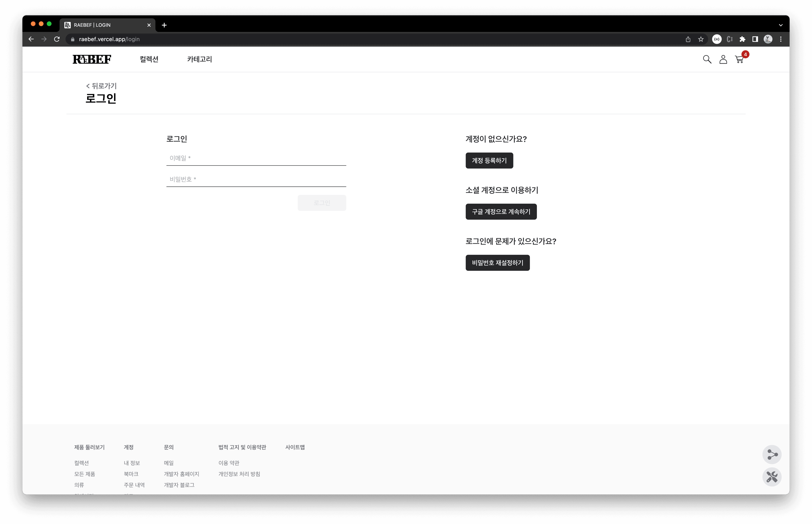This screenshot has width=812, height=524.
Task: Open the user account icon
Action: [723, 59]
